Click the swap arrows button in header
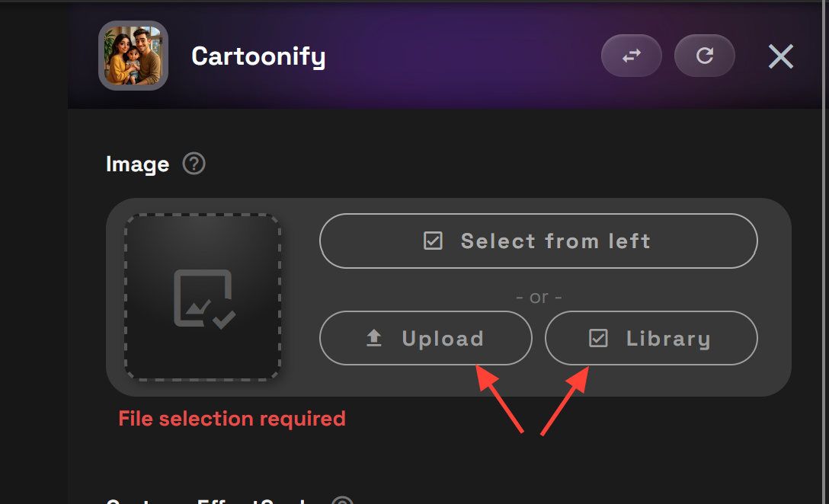Viewport: 829px width, 504px height. (x=631, y=56)
